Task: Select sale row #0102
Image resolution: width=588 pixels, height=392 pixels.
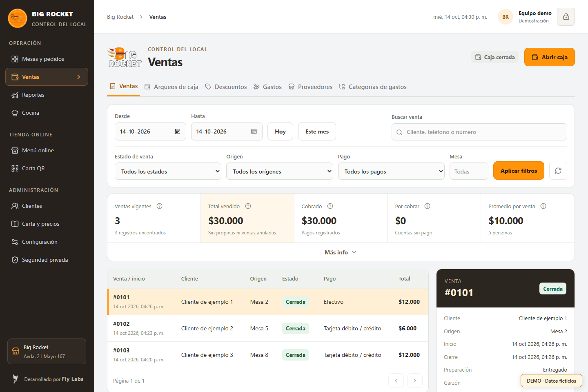Action: click(x=268, y=328)
